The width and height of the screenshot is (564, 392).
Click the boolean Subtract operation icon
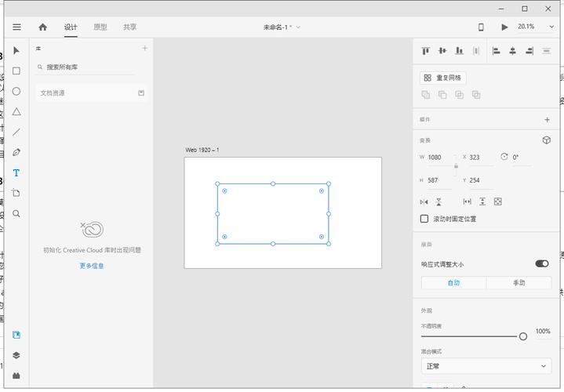click(442, 95)
